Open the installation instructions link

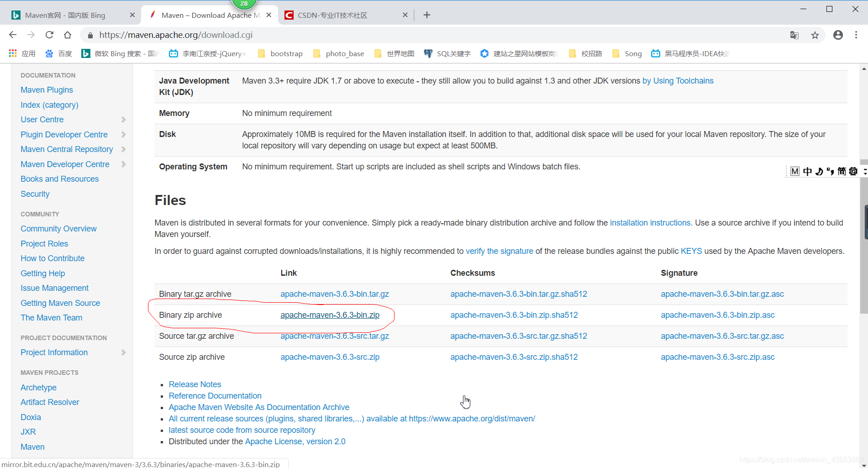(650, 223)
